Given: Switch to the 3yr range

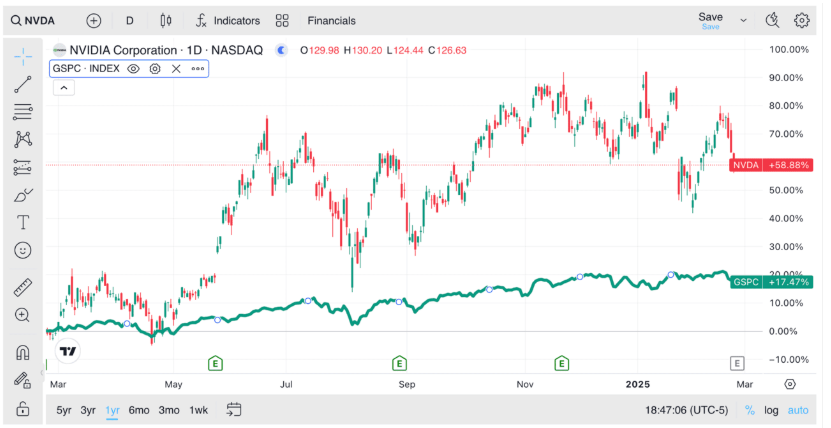Looking at the screenshot, I should 88,410.
